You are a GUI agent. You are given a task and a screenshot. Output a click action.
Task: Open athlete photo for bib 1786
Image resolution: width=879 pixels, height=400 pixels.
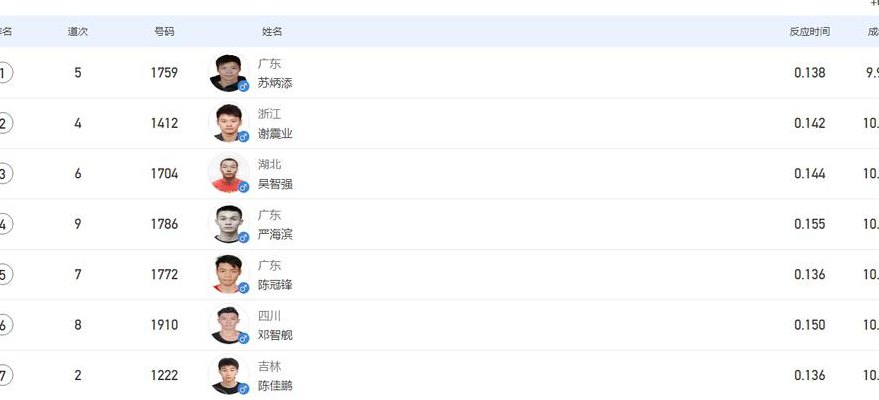click(229, 224)
